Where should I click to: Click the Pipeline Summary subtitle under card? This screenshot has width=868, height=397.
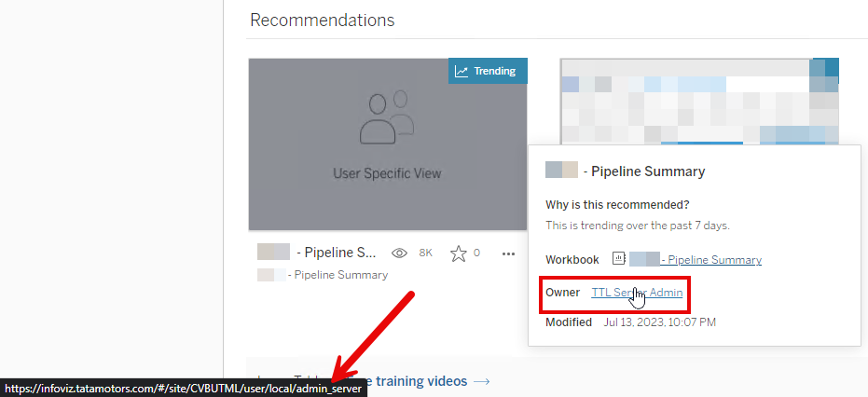pos(338,275)
